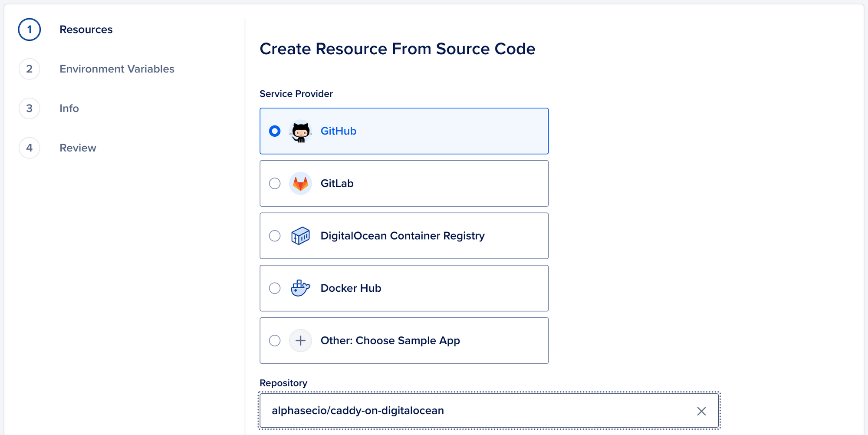
Task: Go to the Environment Variables step
Action: click(116, 69)
